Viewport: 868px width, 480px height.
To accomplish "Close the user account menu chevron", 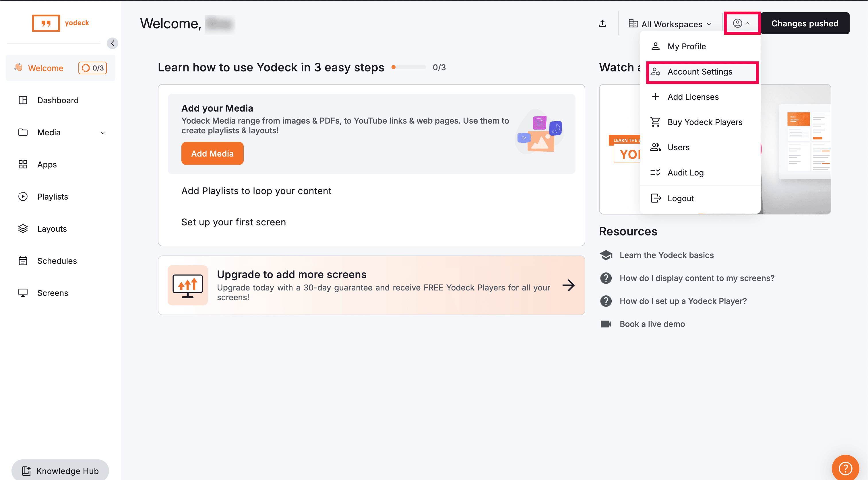I will pos(747,23).
